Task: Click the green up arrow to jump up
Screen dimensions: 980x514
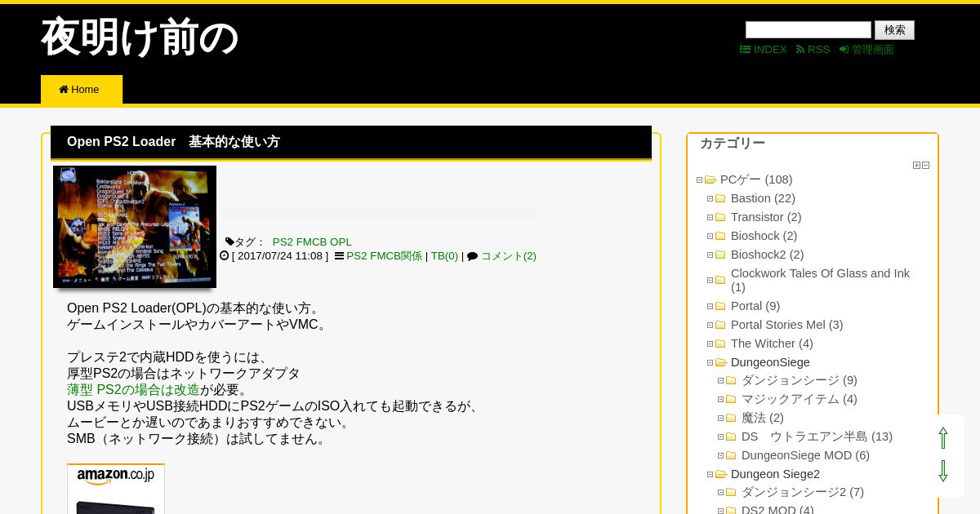Action: tap(943, 438)
